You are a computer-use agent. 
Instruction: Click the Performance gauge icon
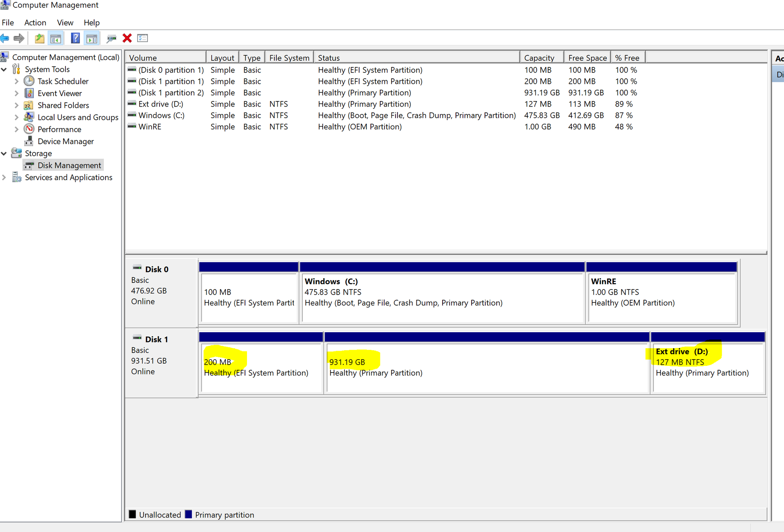click(x=29, y=129)
